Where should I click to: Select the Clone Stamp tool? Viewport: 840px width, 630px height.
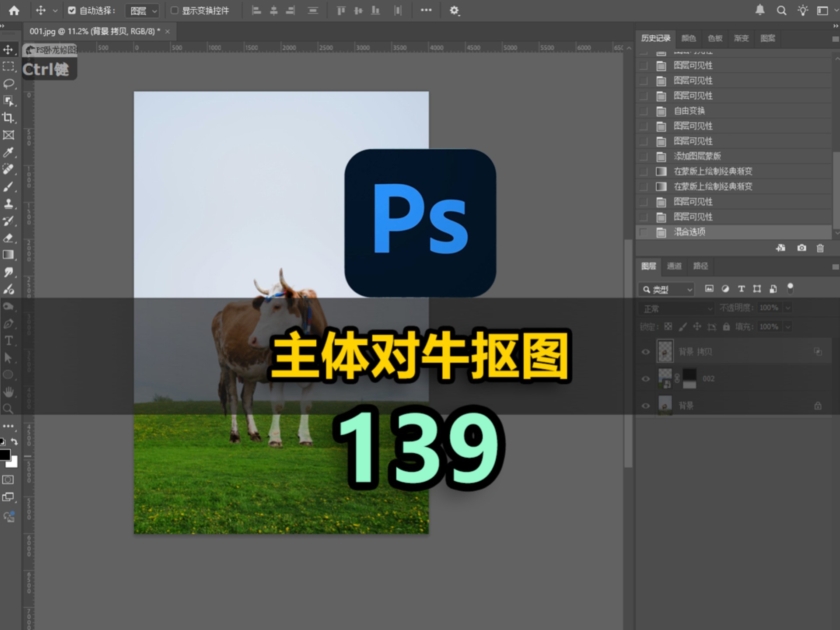pyautogui.click(x=8, y=204)
